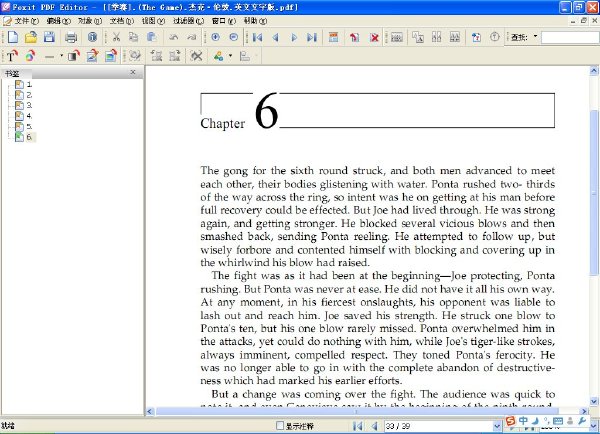This screenshot has height=434, width=600.
Task: Open the 查找 search options dropdown arrow
Action: coord(535,37)
